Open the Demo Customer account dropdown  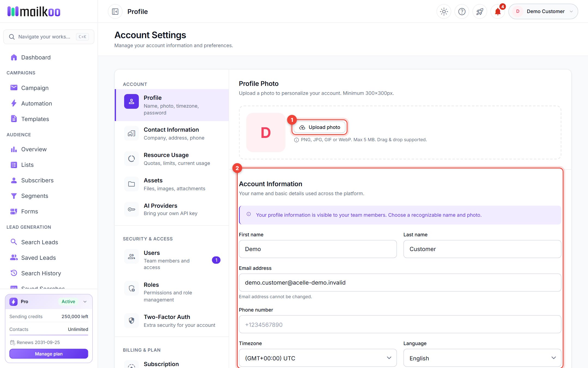click(543, 11)
